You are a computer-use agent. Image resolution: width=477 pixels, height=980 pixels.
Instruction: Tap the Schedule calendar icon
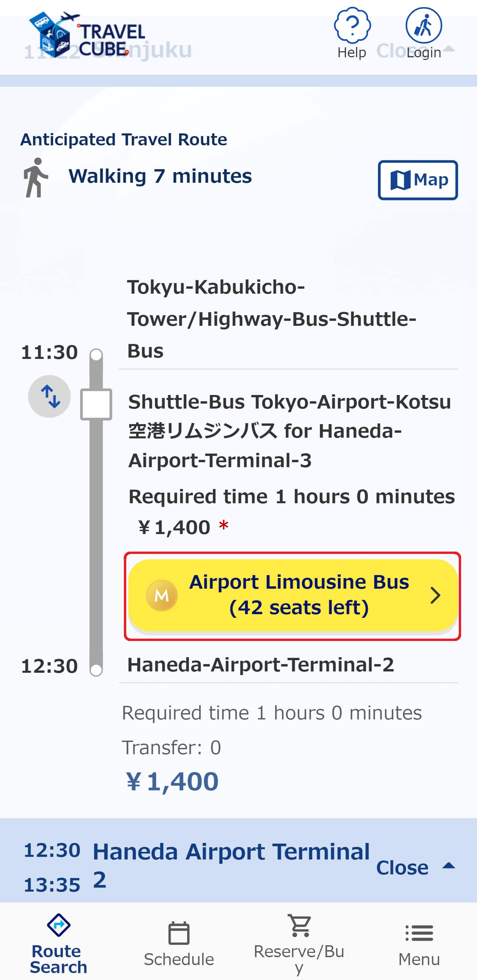pos(179,933)
